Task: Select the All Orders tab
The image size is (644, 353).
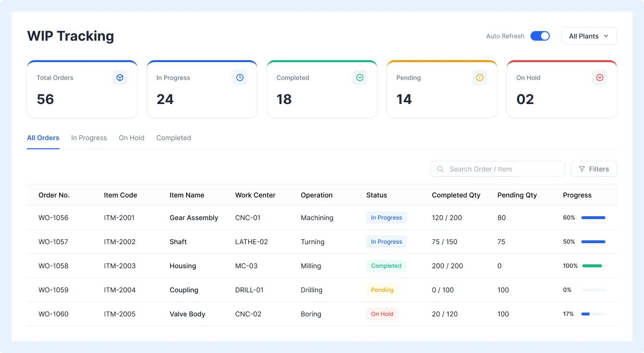Action: tap(43, 138)
